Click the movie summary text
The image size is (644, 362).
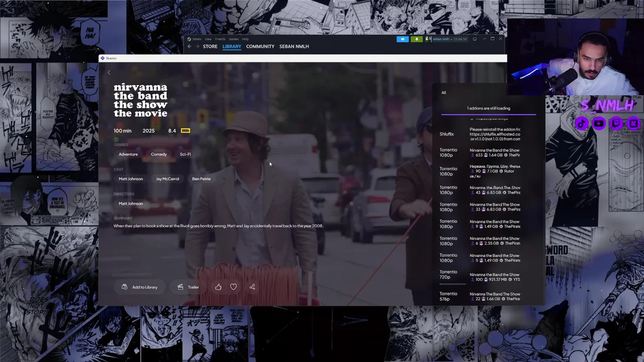218,226
